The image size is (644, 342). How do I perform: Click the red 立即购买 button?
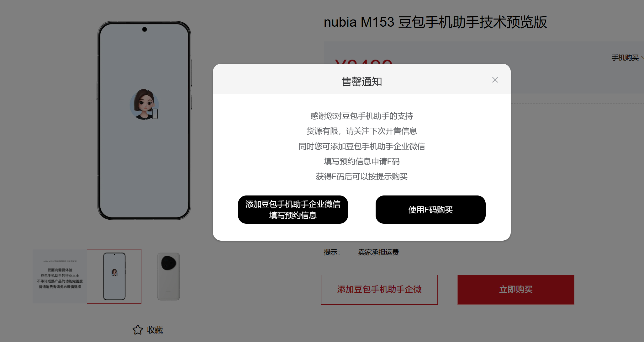click(516, 290)
